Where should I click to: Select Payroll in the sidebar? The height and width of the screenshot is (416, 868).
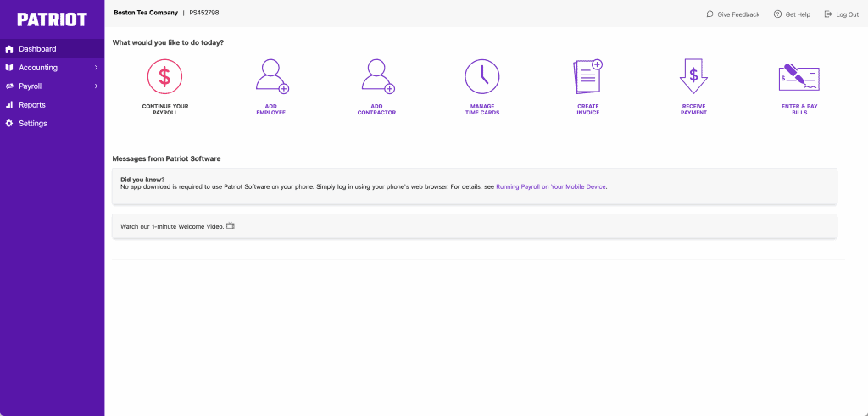(52, 86)
